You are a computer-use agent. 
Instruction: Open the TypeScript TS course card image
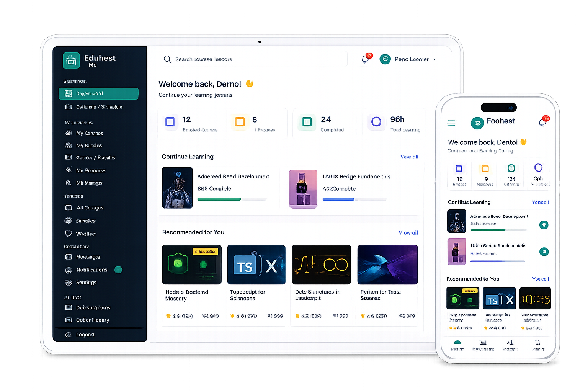pos(256,265)
